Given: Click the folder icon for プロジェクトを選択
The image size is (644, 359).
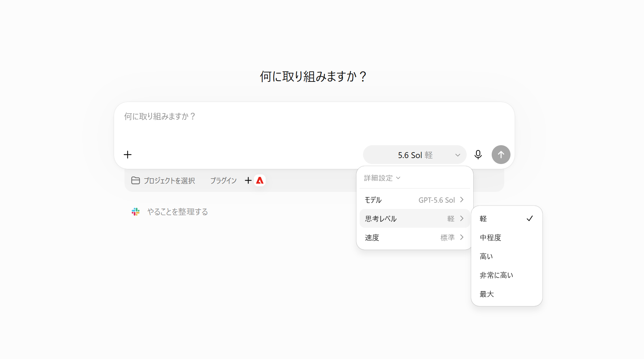Looking at the screenshot, I should point(136,180).
